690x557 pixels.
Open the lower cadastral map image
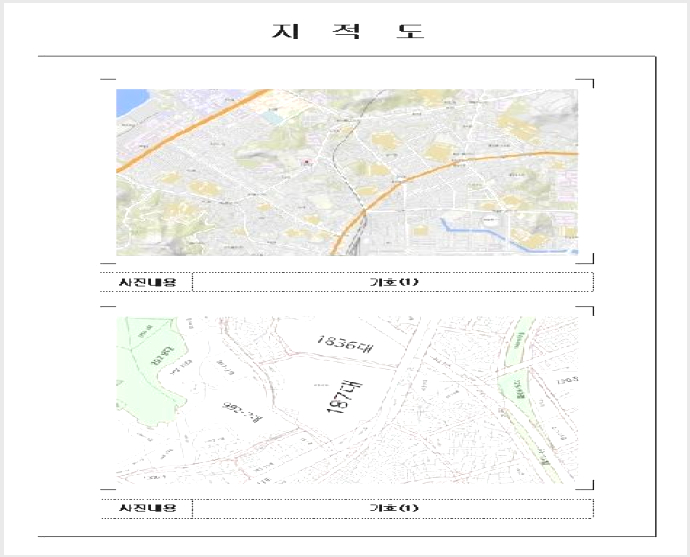pyautogui.click(x=347, y=400)
